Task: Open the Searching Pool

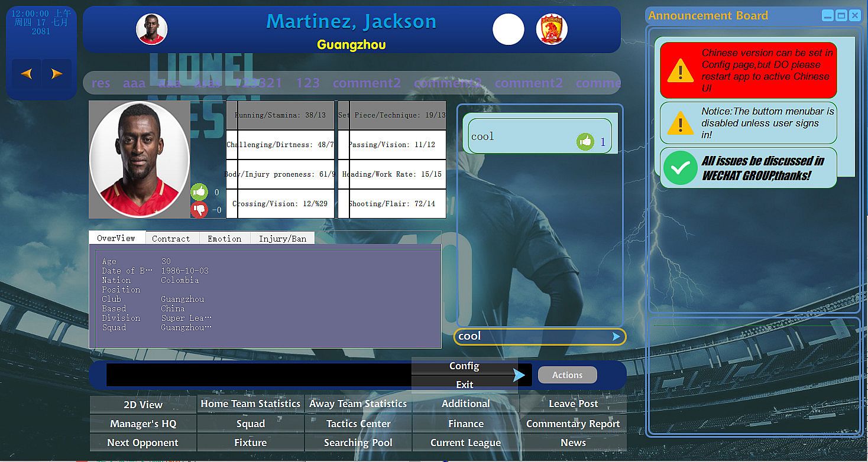Action: tap(358, 443)
